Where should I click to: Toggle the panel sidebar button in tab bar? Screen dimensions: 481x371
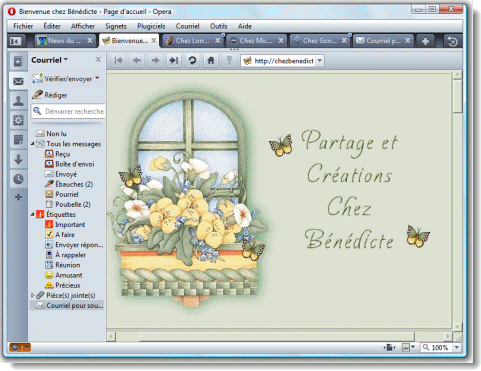15,41
